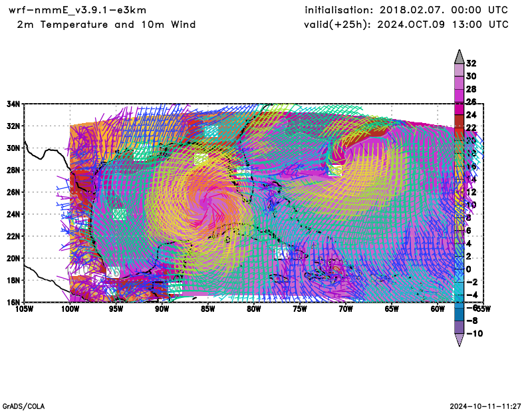532x411 pixels.
Task: Click the colorbar value '-8'
Action: [x=471, y=321]
